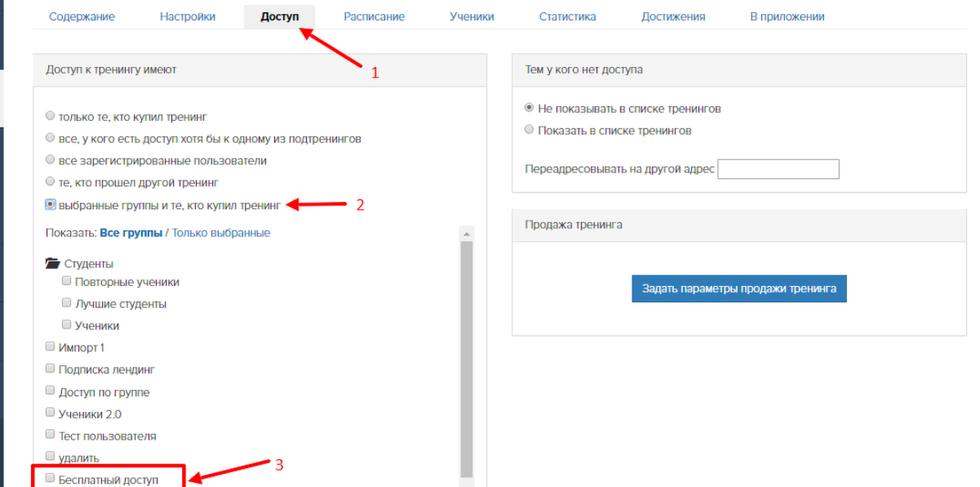Choose 'все, у кого есть доступ' radio option

tap(51, 139)
